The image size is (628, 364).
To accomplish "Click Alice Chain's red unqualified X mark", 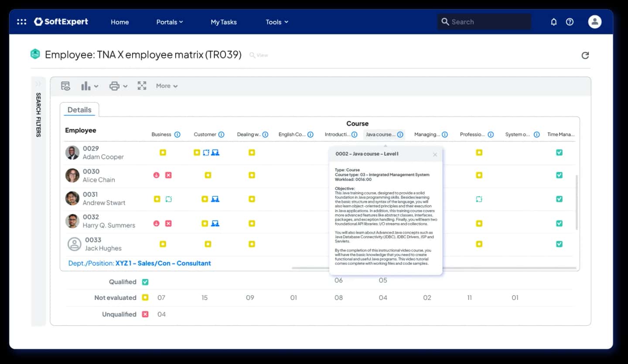I will 168,175.
